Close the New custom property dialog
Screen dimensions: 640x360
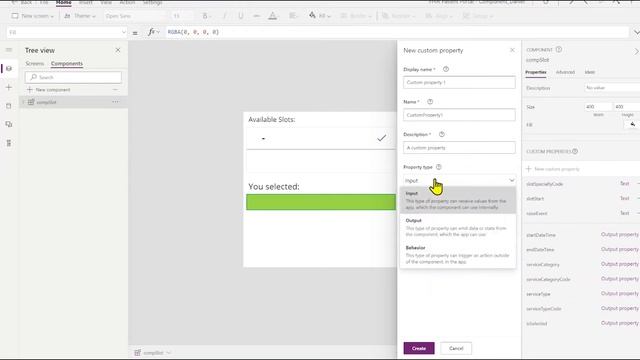tap(512, 50)
